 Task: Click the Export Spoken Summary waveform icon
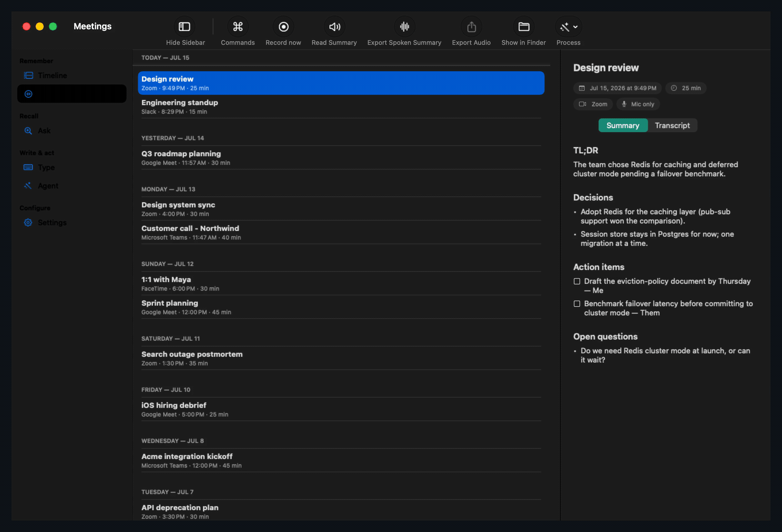tap(404, 27)
